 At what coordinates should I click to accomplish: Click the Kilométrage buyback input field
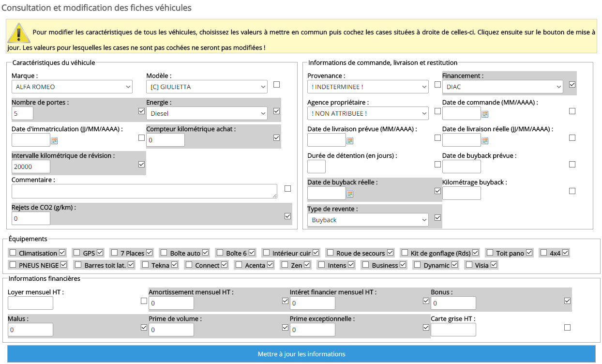click(x=461, y=194)
